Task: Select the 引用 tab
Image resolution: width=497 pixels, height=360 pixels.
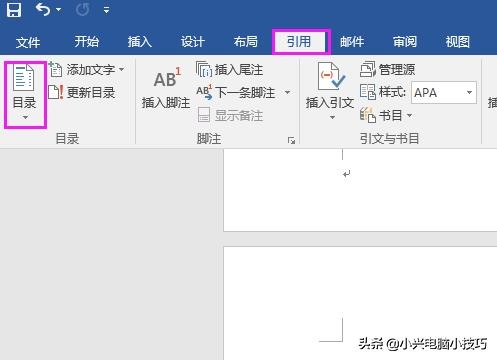Action: (299, 42)
